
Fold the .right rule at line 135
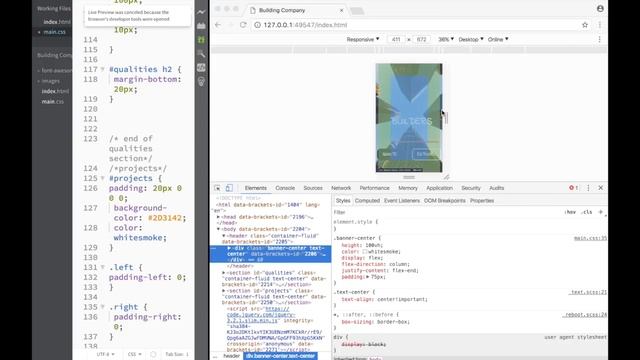point(102,307)
